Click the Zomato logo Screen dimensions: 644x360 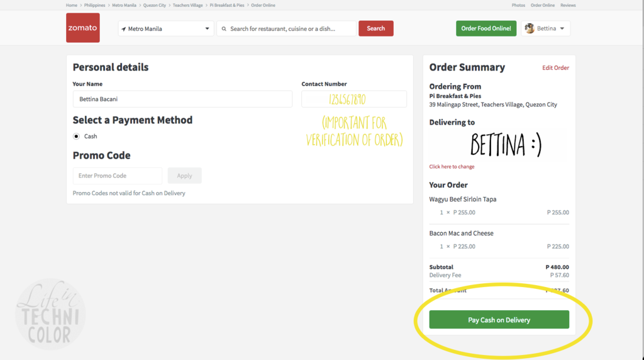click(82, 28)
